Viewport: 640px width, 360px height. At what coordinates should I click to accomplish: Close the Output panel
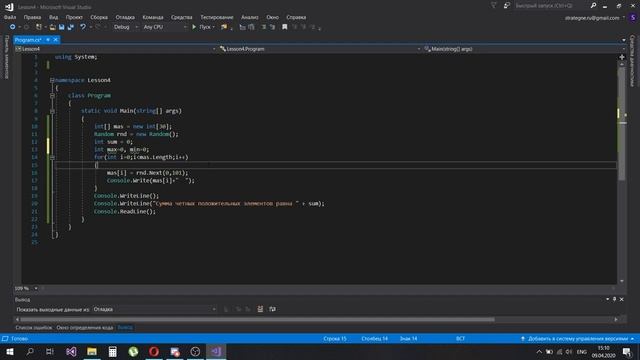coord(622,299)
